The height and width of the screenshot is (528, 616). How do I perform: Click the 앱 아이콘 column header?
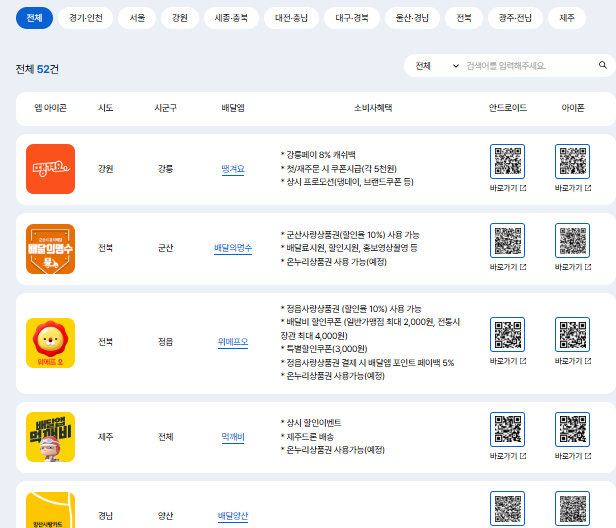(x=50, y=108)
